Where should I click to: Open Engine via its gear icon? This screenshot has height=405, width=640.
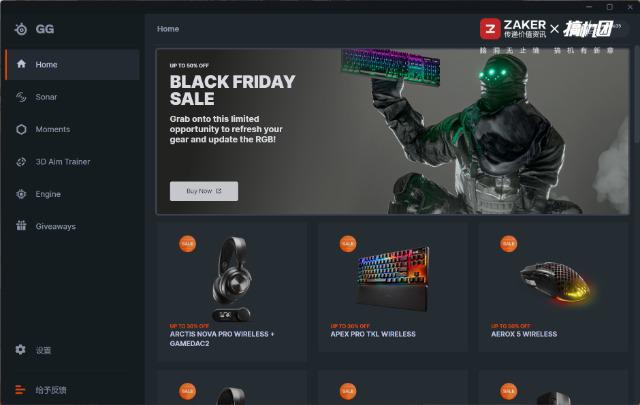[21, 194]
